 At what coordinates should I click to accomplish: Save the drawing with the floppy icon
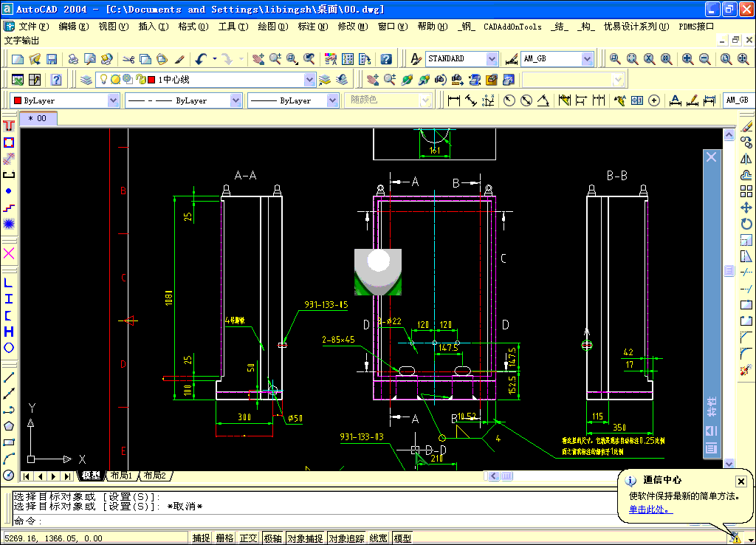tap(52, 59)
